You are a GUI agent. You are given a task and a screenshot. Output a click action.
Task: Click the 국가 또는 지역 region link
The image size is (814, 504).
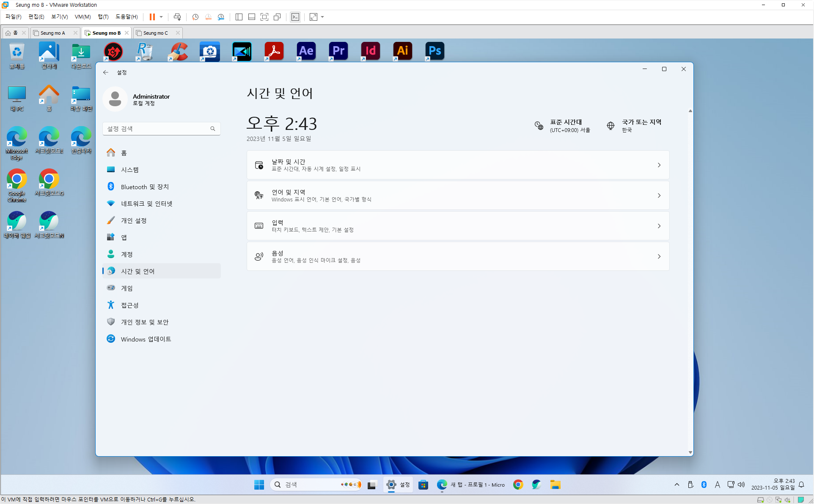click(x=641, y=126)
